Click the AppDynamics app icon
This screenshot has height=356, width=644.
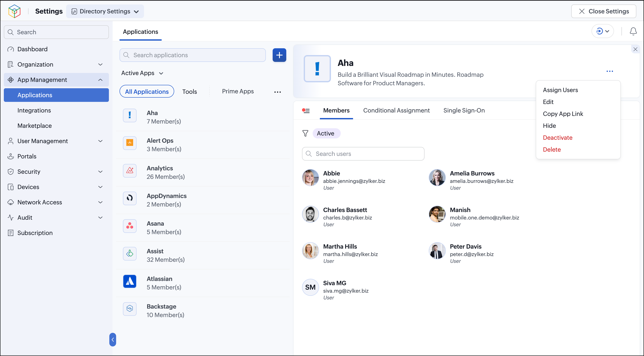tap(130, 198)
